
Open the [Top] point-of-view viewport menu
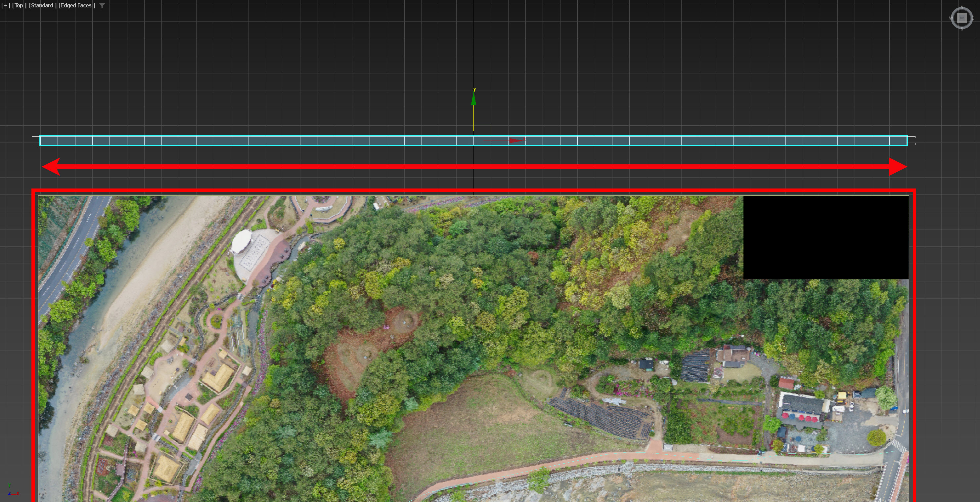tap(19, 5)
